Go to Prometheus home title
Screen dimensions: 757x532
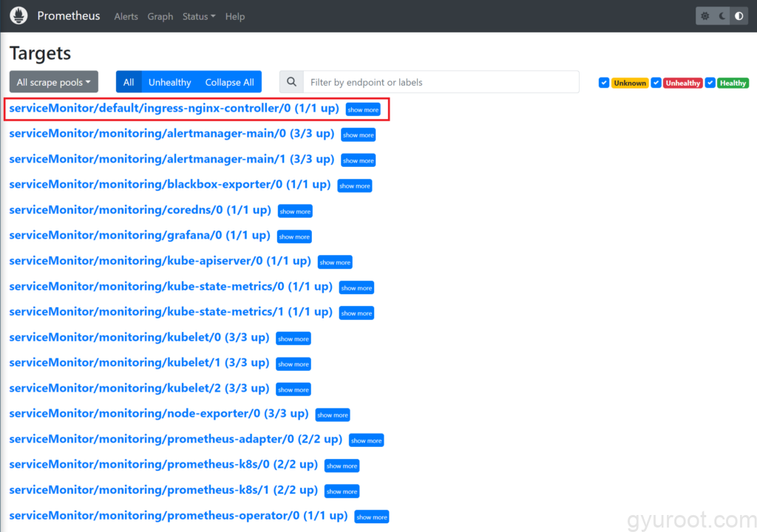click(x=69, y=16)
